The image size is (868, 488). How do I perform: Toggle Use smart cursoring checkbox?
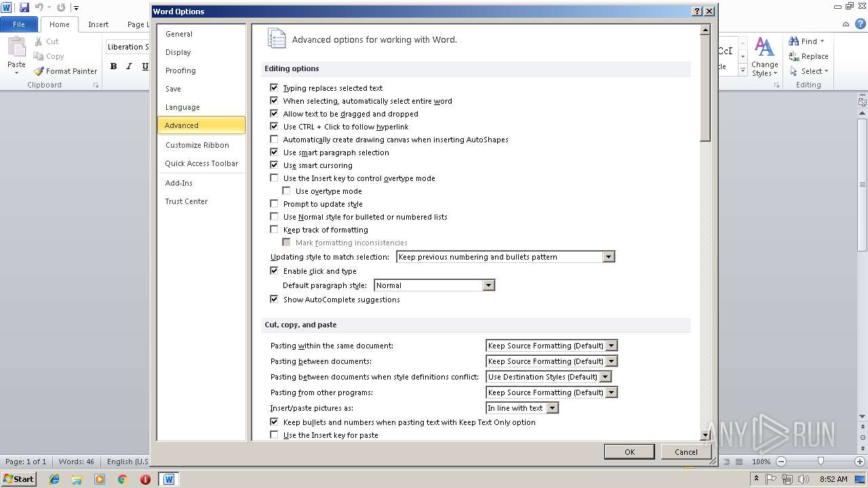point(274,165)
